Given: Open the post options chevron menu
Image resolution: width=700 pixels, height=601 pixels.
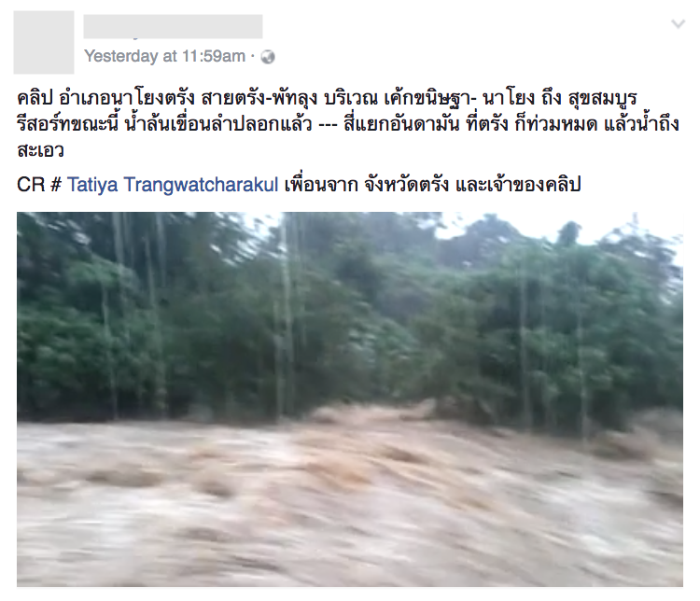Looking at the screenshot, I should click(678, 23).
